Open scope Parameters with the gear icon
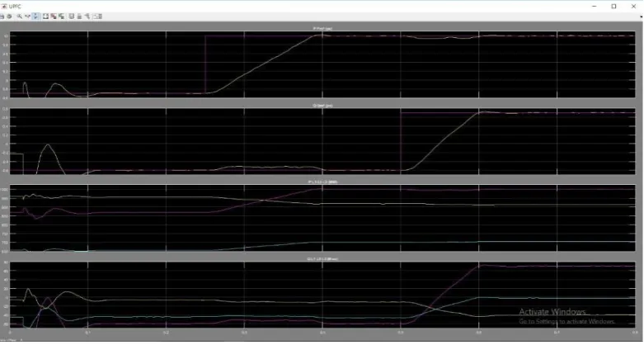This screenshot has height=345, width=644. (9, 17)
